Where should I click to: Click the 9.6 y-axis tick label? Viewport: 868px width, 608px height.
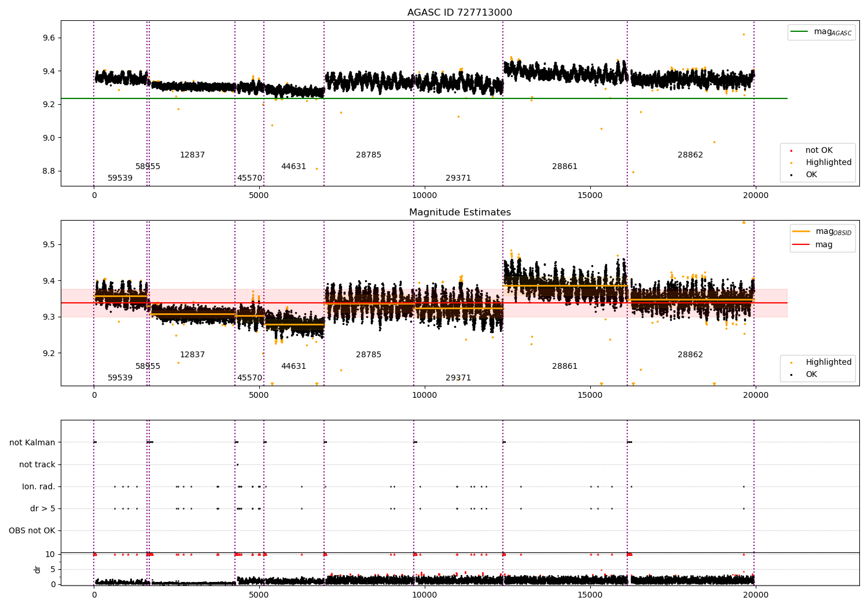tap(49, 38)
